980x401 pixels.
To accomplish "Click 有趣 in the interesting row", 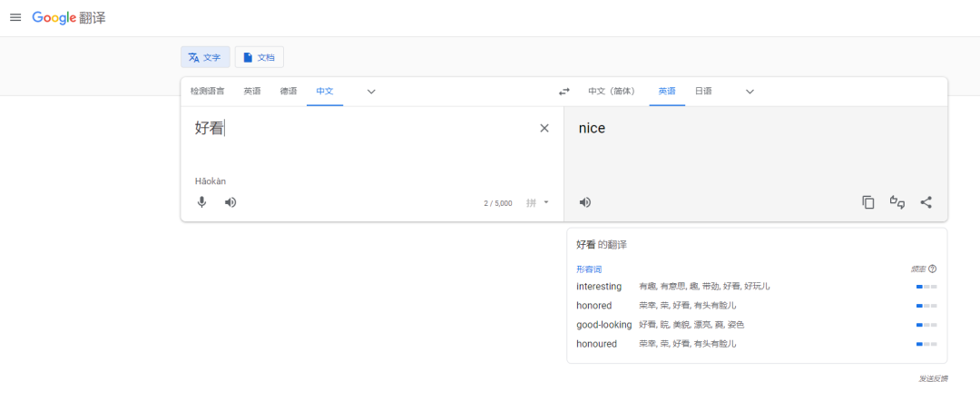I will (x=648, y=287).
